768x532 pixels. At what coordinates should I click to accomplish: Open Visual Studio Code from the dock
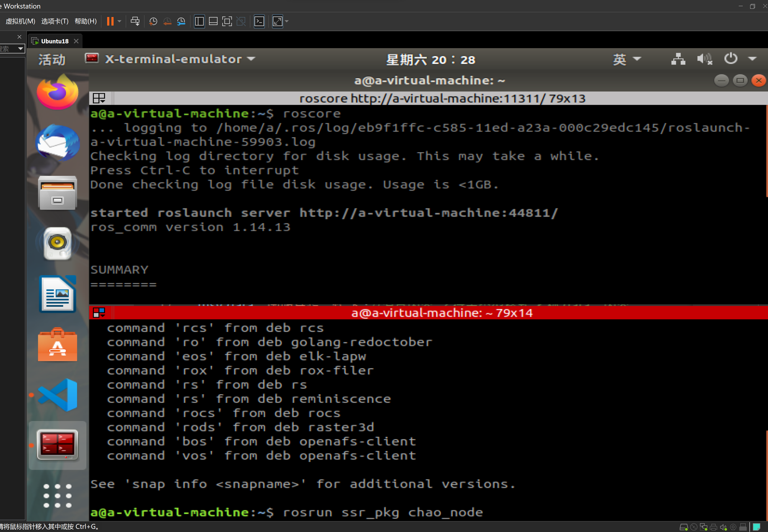(57, 395)
